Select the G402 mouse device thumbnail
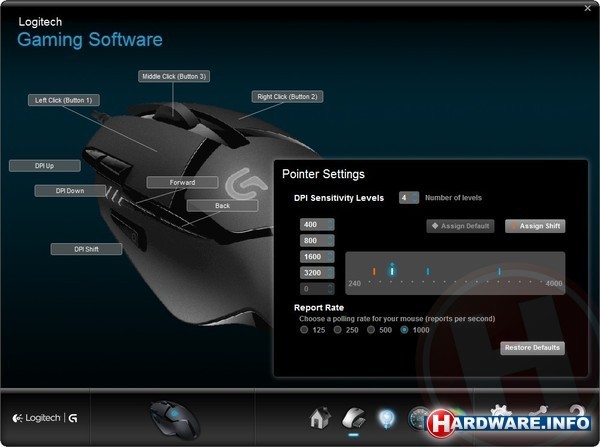The height and width of the screenshot is (447, 600). pos(174,419)
